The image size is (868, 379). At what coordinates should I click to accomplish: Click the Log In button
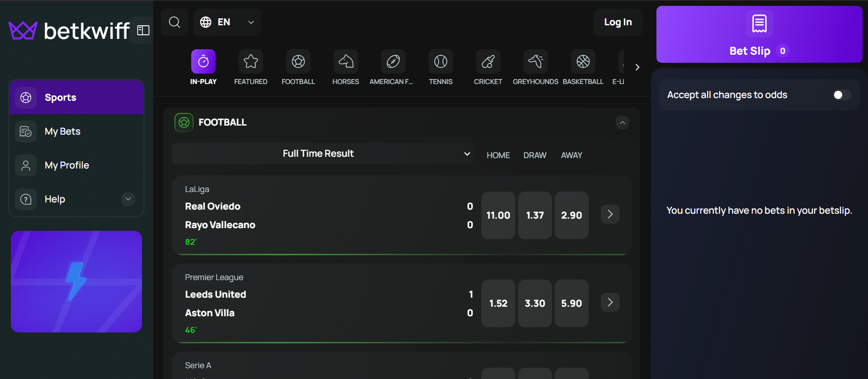point(618,22)
